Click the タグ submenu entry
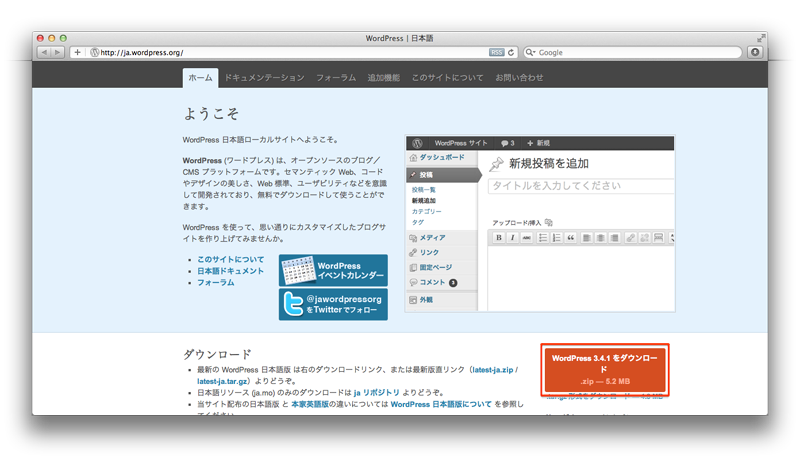This screenshot has height=460, width=800. [x=418, y=222]
